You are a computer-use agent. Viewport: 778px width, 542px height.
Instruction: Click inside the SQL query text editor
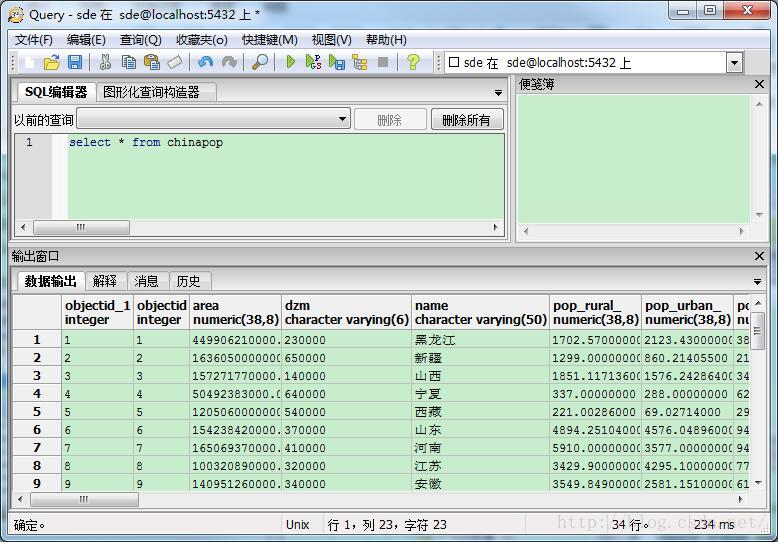click(286, 176)
